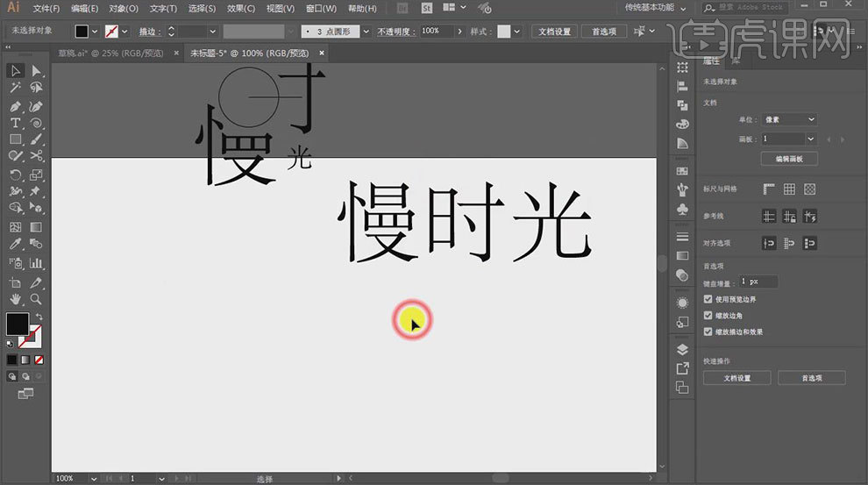The height and width of the screenshot is (485, 868).
Task: Switch to the 库 panel tab
Action: pyautogui.click(x=736, y=61)
